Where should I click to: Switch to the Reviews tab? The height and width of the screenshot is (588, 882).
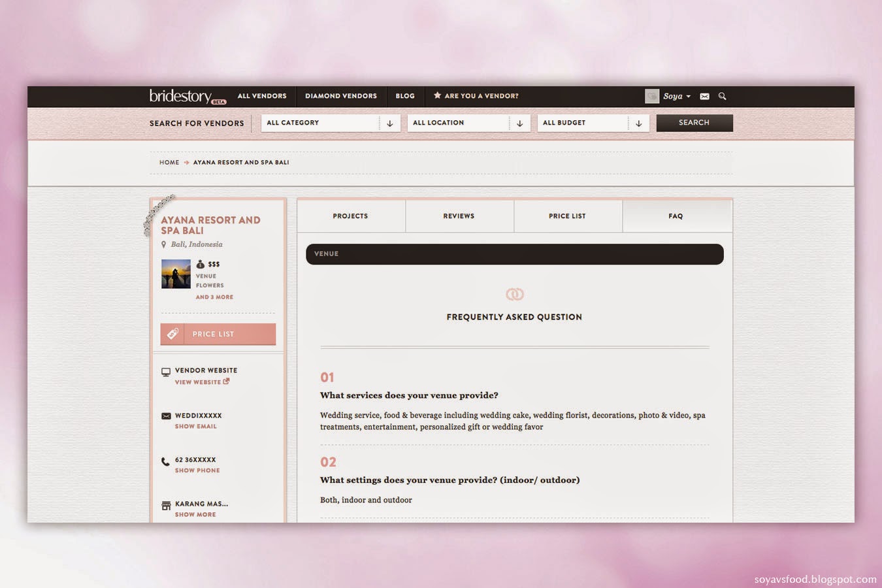tap(459, 216)
